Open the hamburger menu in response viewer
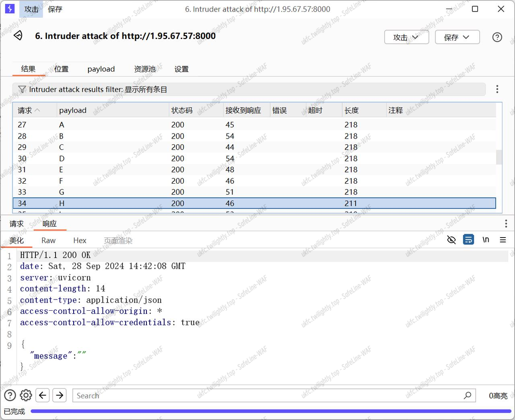515x420 pixels. (503, 240)
